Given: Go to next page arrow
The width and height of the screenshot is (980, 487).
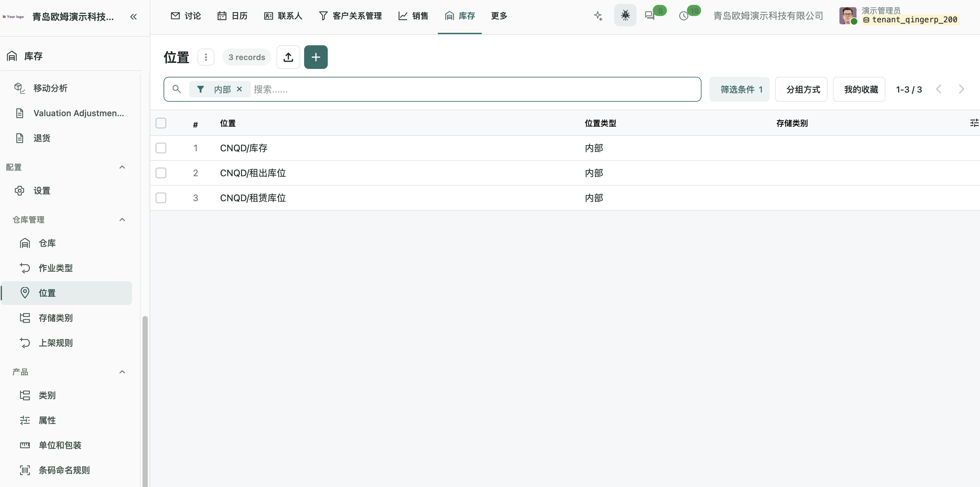Looking at the screenshot, I should [x=961, y=89].
